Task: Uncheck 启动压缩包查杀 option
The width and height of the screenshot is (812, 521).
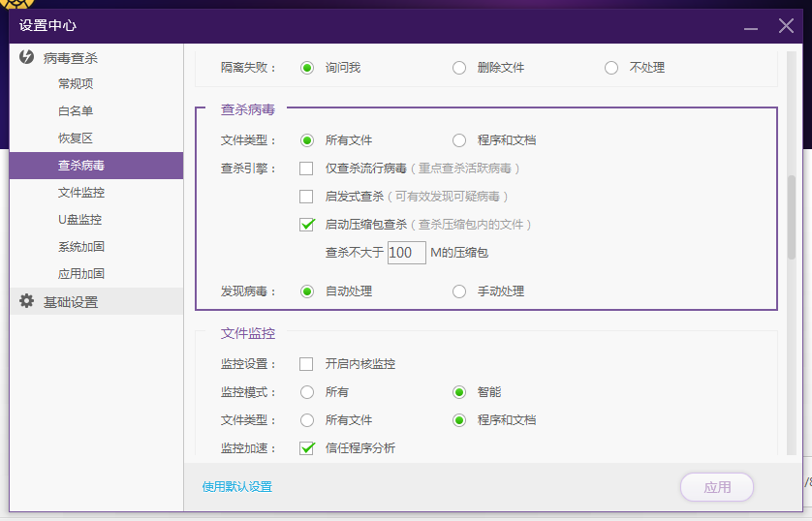Action: tap(306, 225)
